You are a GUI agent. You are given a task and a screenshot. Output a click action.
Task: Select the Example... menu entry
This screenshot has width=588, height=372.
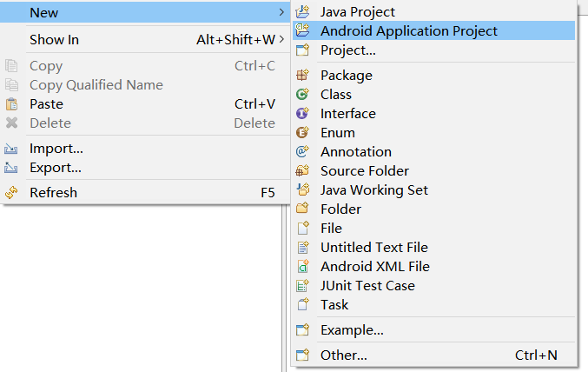352,330
